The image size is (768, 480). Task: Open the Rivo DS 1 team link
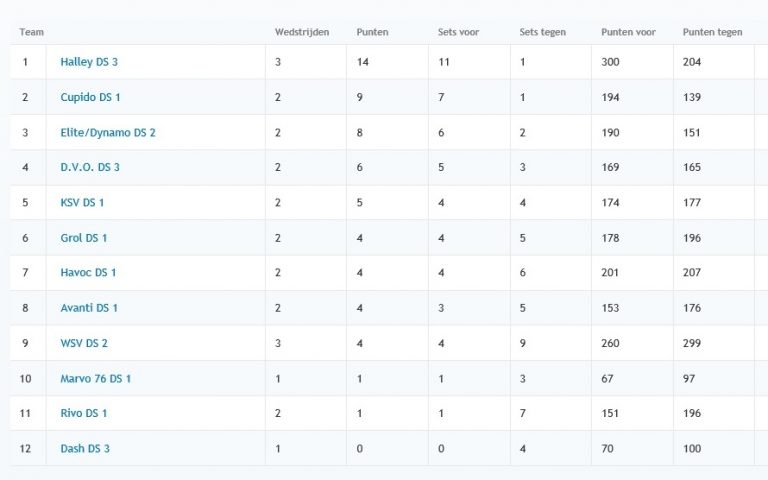pyautogui.click(x=83, y=413)
